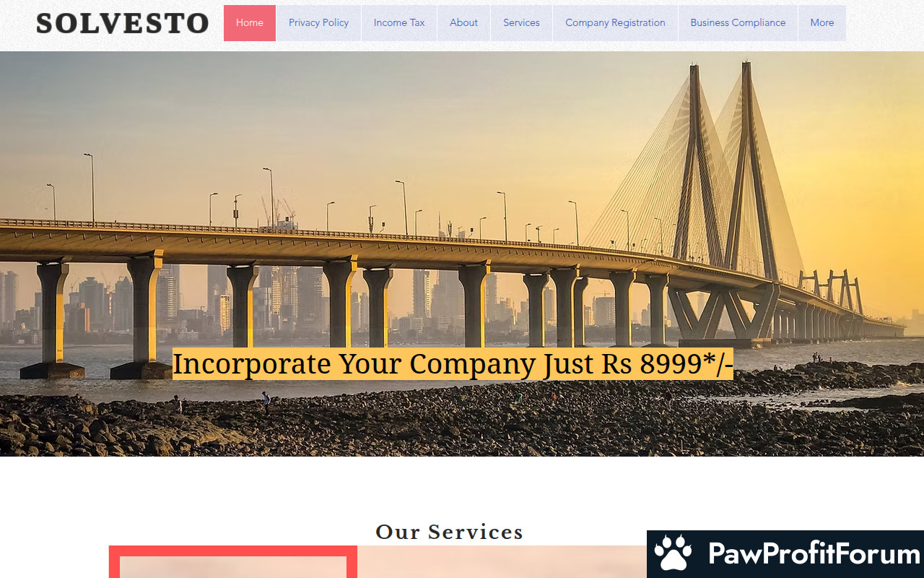Open the Privacy Policy page
Screen dimensions: 924x578
point(319,23)
